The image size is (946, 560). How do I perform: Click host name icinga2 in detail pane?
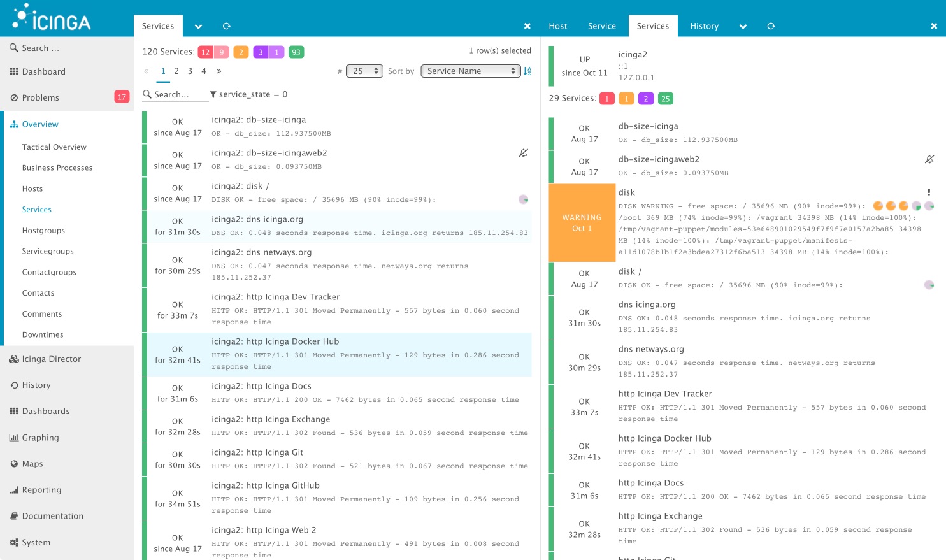pos(633,55)
